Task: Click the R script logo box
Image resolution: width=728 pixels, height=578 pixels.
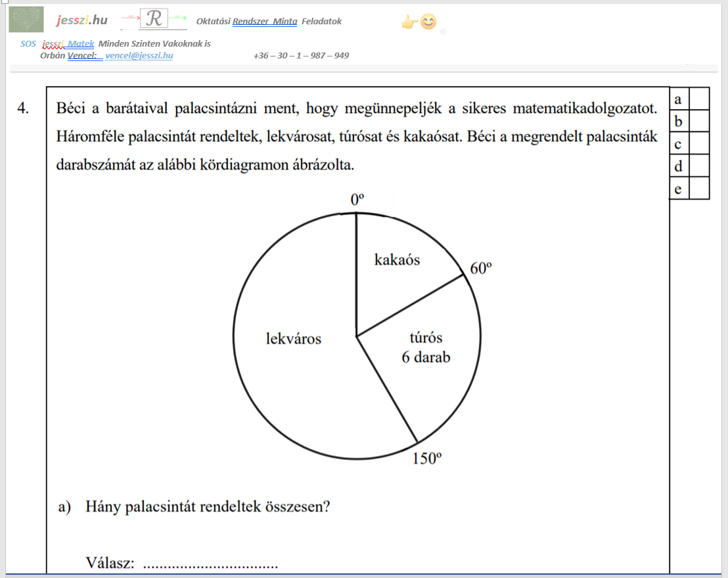Action: (x=154, y=18)
